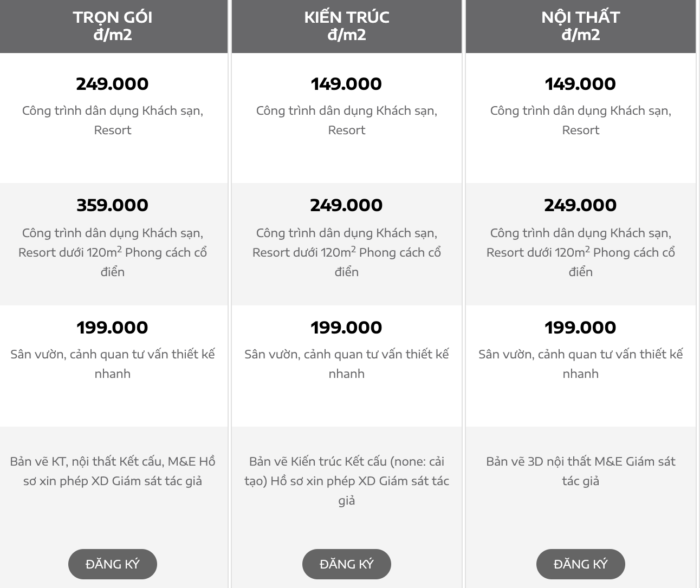
Task: Click the 359.000 price in TRỌN GÓI
Action: pos(113,205)
